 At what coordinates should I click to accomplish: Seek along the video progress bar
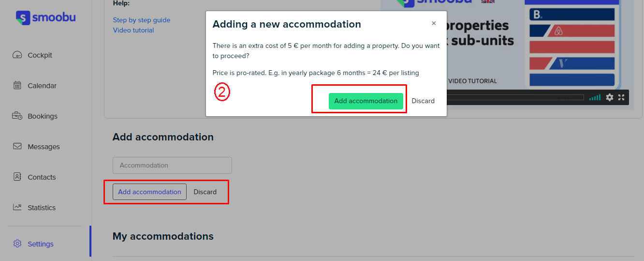click(515, 97)
